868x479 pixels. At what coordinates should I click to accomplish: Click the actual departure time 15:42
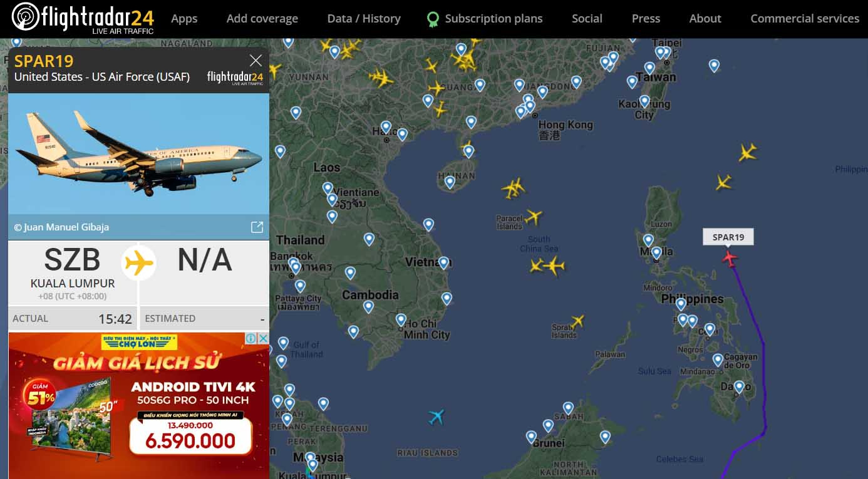pyautogui.click(x=115, y=319)
